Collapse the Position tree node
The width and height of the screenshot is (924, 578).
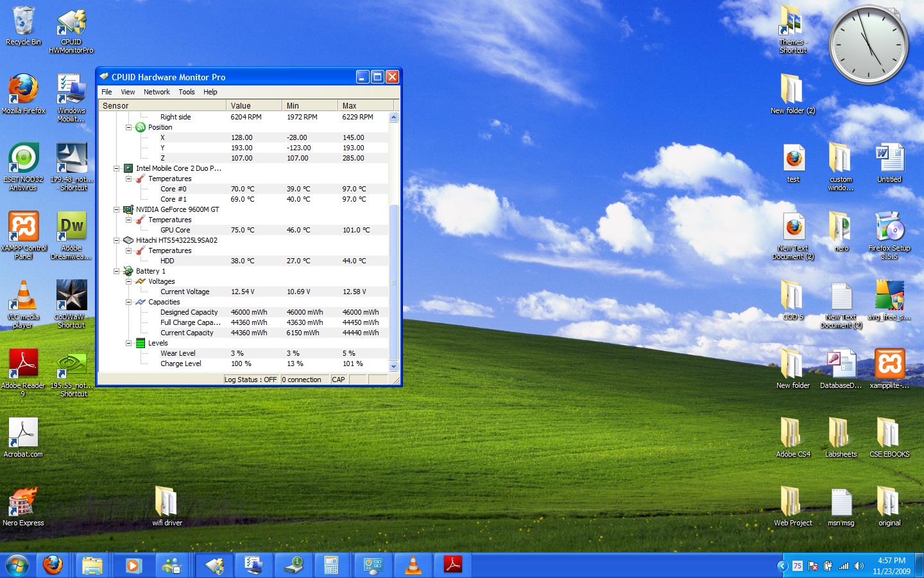(128, 127)
